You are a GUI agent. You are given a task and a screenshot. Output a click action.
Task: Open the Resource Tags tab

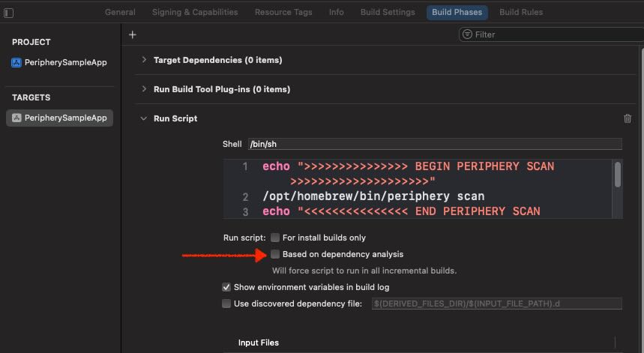(283, 12)
